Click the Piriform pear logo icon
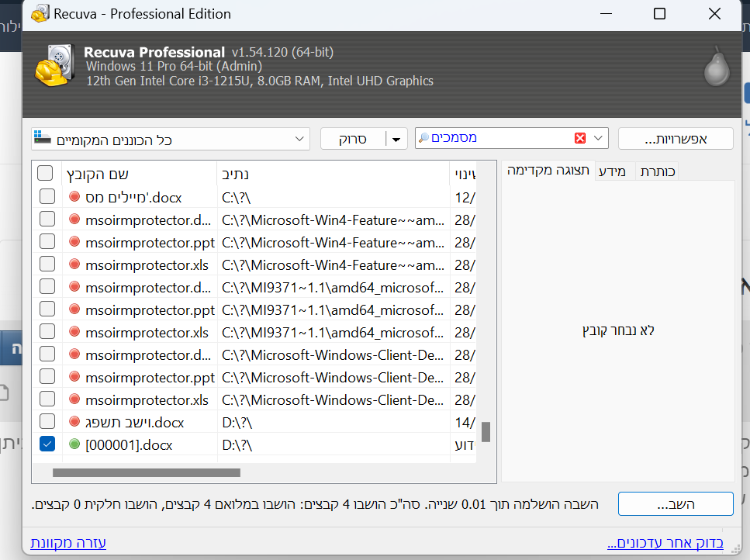This screenshot has height=560, width=750. 717,67
